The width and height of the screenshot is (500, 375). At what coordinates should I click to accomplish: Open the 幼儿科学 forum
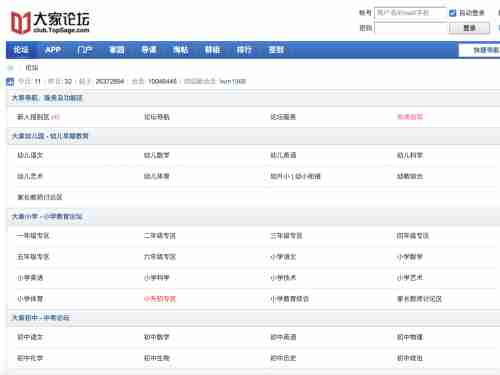coord(410,155)
